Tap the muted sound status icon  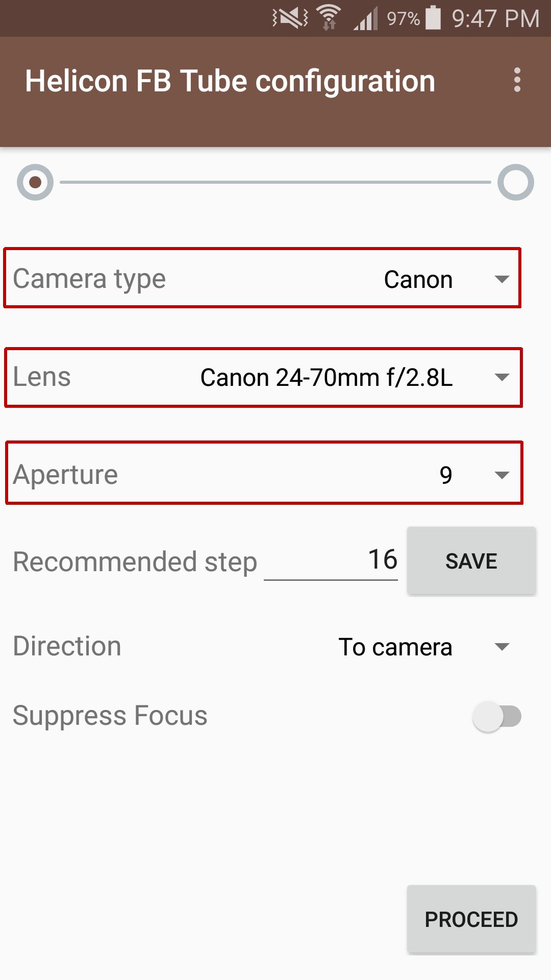pyautogui.click(x=290, y=19)
